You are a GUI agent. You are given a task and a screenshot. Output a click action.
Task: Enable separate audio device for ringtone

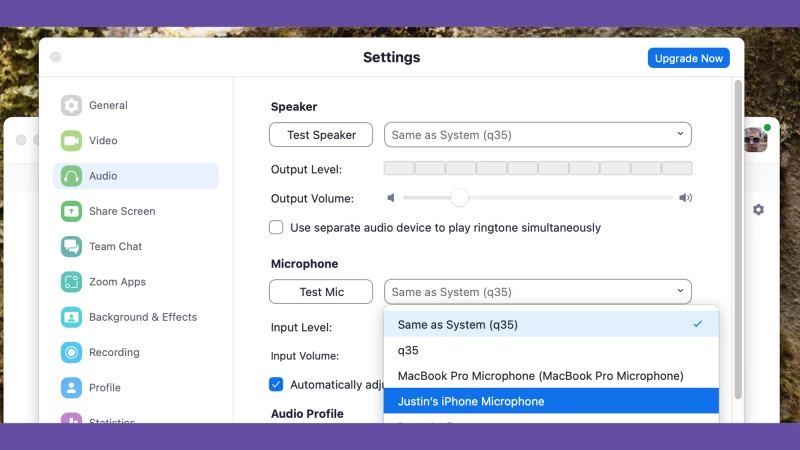click(276, 228)
